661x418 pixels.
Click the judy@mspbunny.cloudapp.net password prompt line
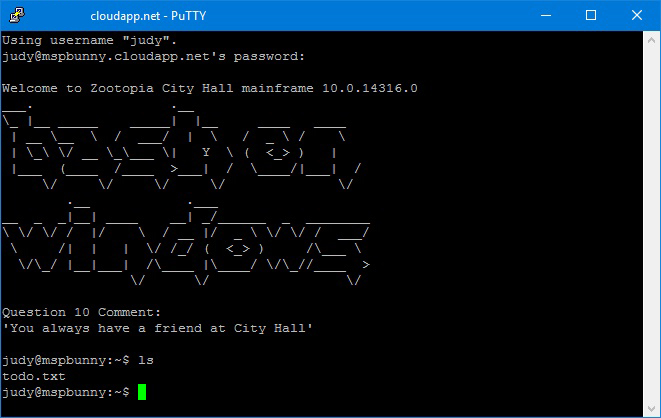coord(153,56)
